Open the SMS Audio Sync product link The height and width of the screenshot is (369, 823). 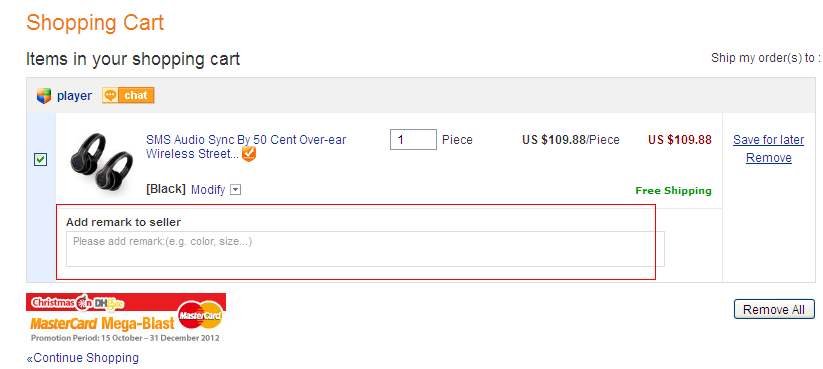point(246,146)
